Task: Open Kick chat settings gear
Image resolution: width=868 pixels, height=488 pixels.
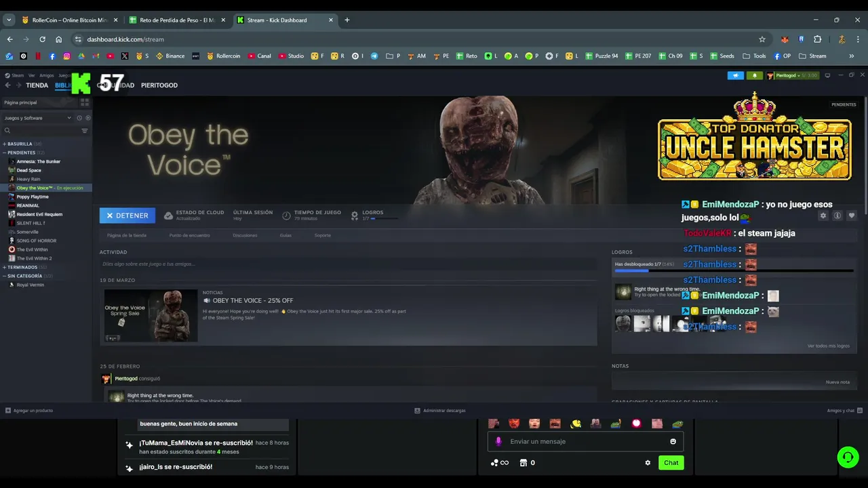Action: [x=648, y=463]
